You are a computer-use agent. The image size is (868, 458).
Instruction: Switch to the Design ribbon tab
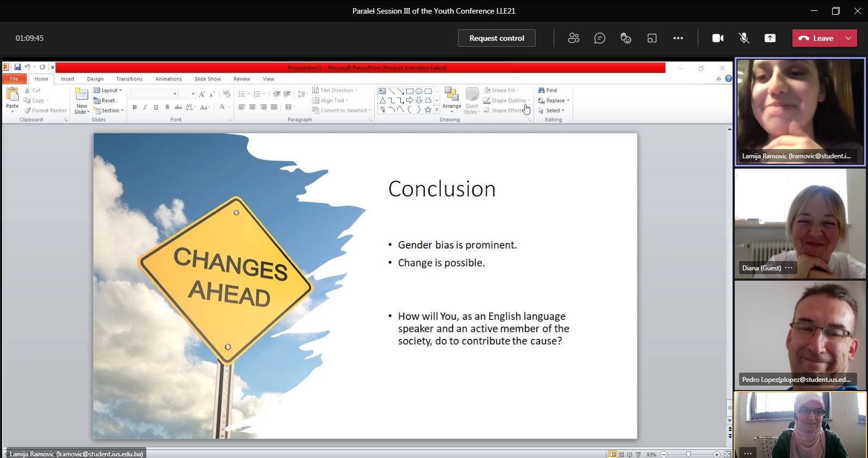tap(95, 79)
